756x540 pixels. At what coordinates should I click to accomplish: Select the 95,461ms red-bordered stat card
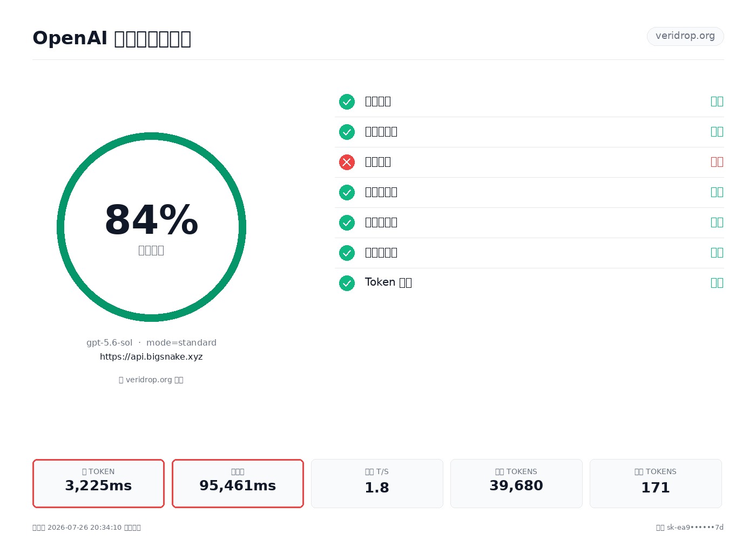(x=238, y=483)
